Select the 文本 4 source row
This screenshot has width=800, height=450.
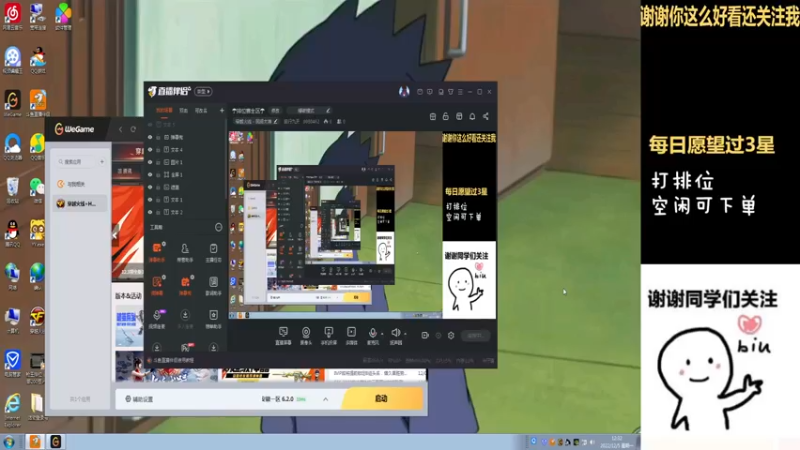[185, 149]
